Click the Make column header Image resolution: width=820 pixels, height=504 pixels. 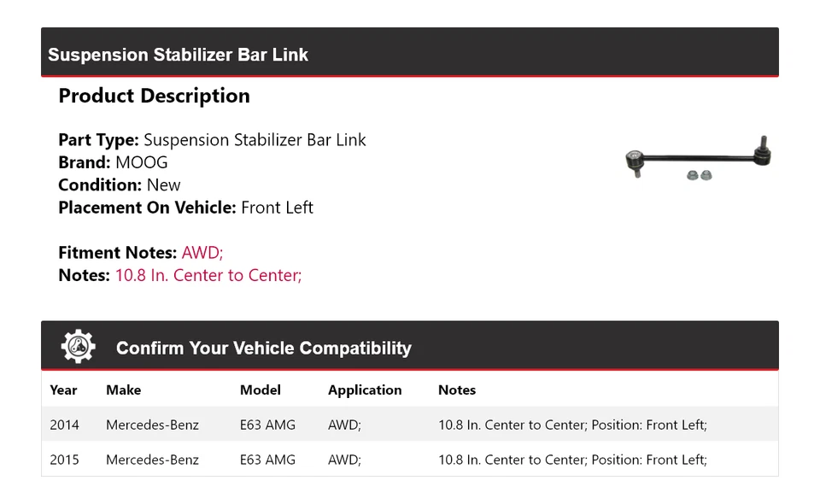click(x=123, y=390)
